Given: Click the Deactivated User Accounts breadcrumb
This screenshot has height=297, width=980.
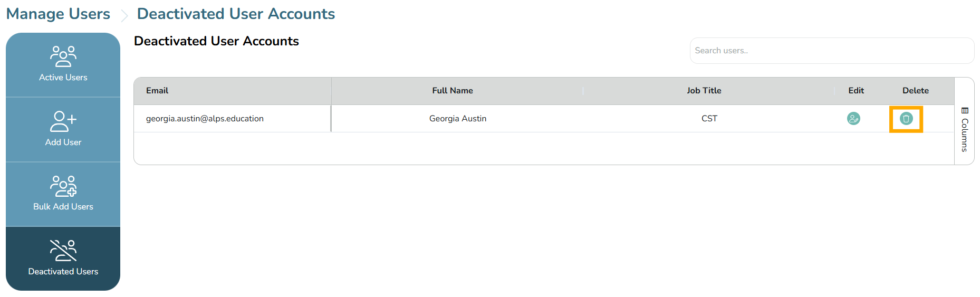Looking at the screenshot, I should (236, 14).
